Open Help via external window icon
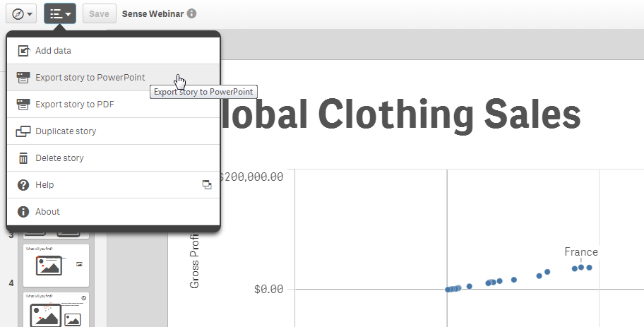The height and width of the screenshot is (327, 644). [x=207, y=185]
